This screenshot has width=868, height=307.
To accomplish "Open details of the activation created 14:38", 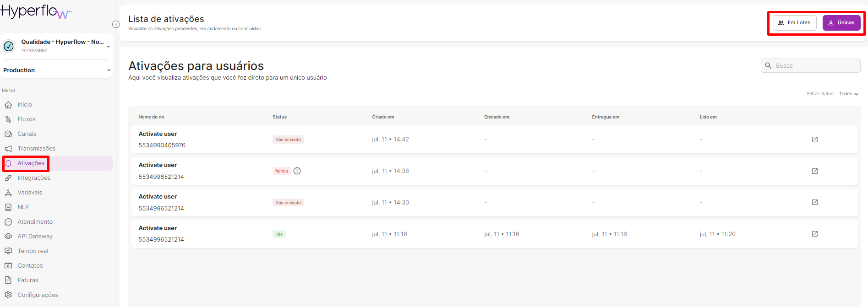I will pos(815,171).
